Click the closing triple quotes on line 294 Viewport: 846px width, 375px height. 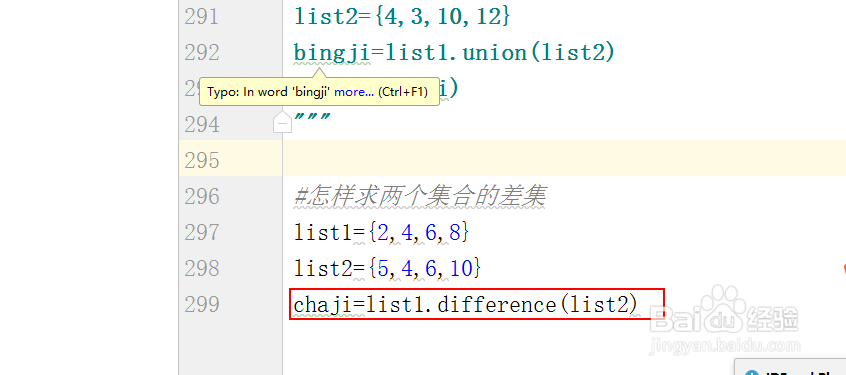[x=312, y=117]
